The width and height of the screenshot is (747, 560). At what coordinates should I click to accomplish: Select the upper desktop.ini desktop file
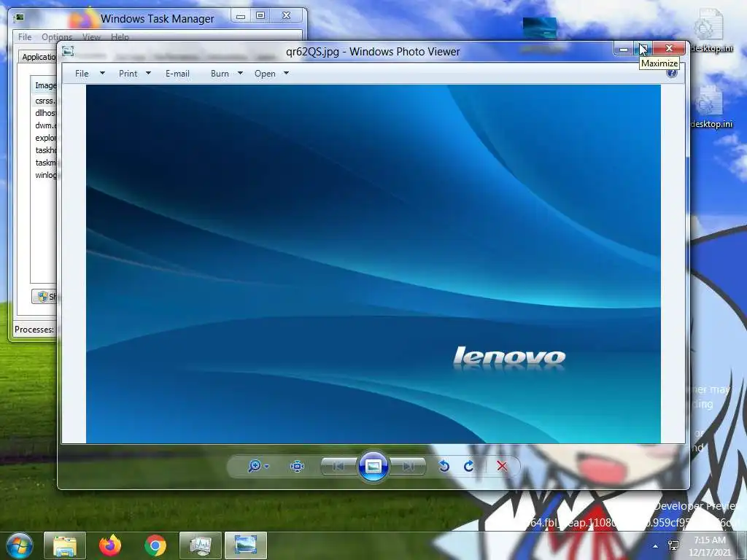(x=711, y=31)
